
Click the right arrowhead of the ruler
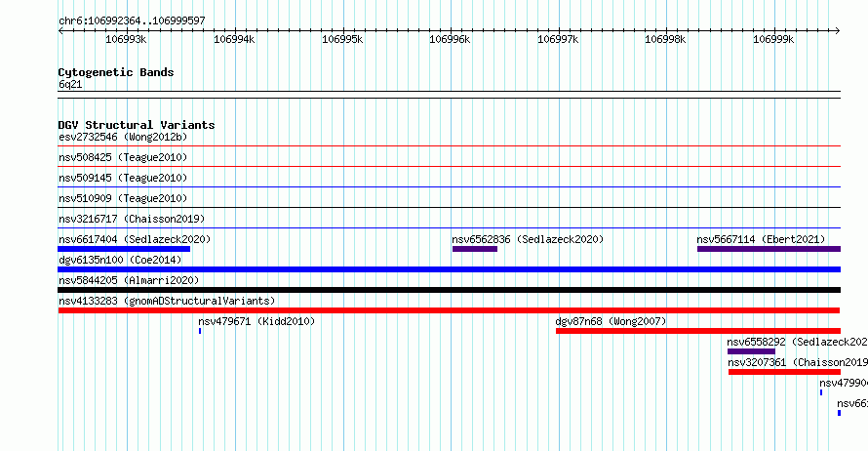838,31
